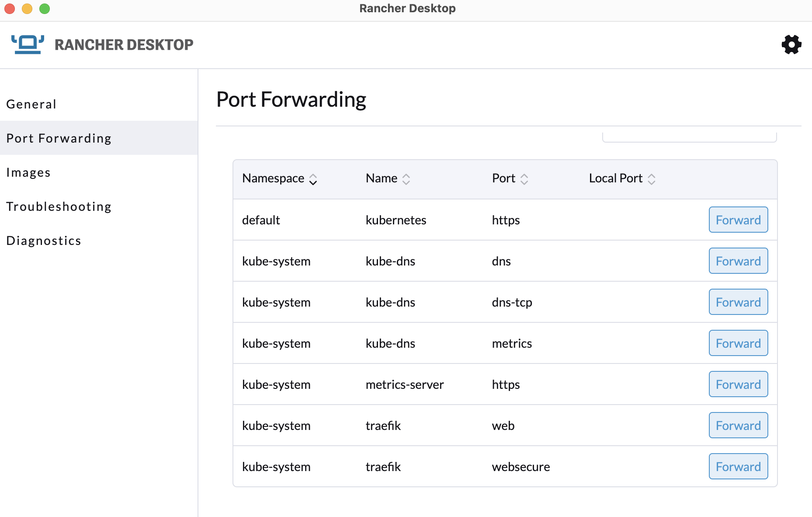Click the 'metrics' port cell
The height and width of the screenshot is (517, 812).
(512, 343)
